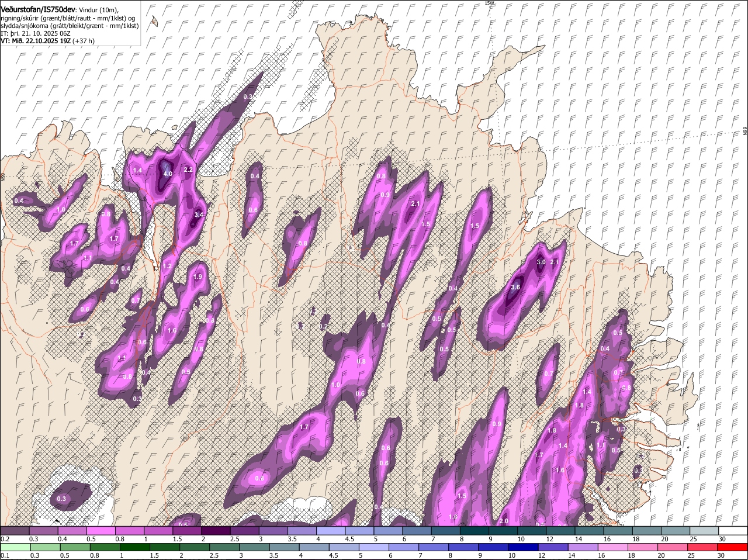
Task: Click the 4.0 precipitation value on the map
Action: 168,174
